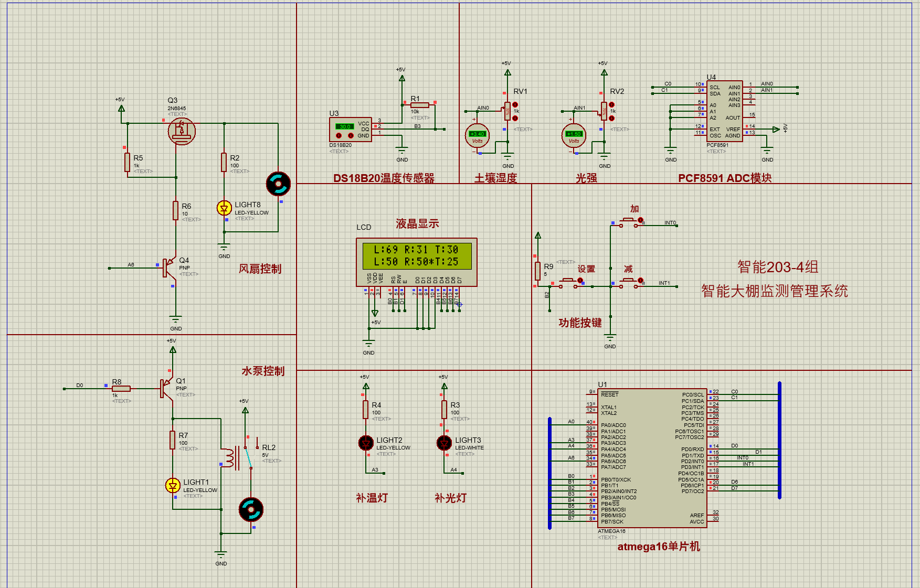Click the voltmeter reading +3.40 Volts
The width and height of the screenshot is (920, 588).
point(477,135)
